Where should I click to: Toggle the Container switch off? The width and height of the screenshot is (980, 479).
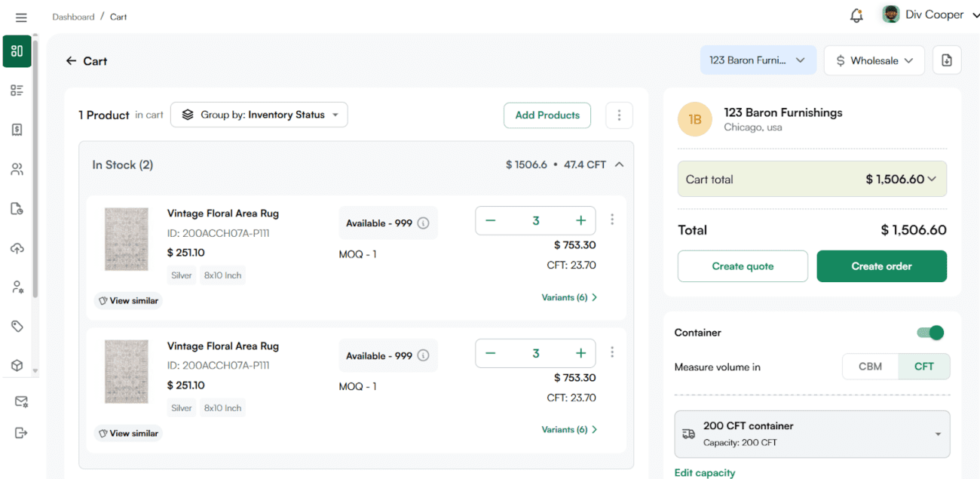point(930,333)
